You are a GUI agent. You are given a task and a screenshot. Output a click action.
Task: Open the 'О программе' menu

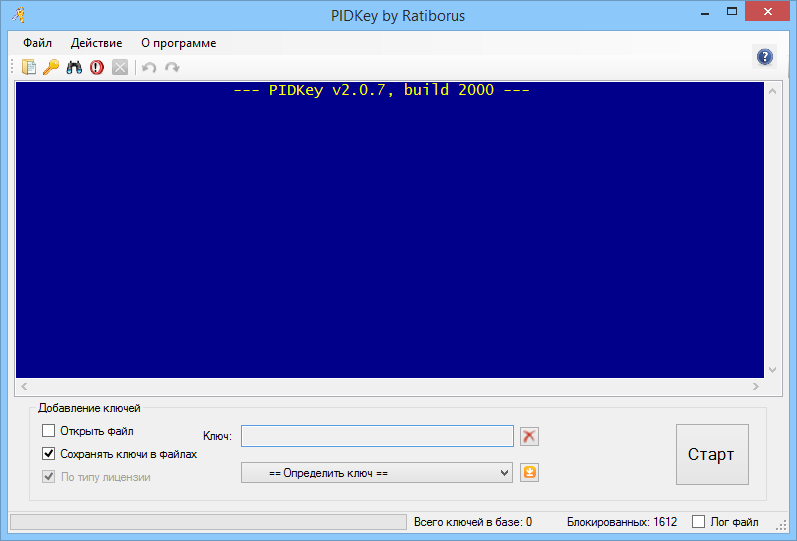(178, 43)
